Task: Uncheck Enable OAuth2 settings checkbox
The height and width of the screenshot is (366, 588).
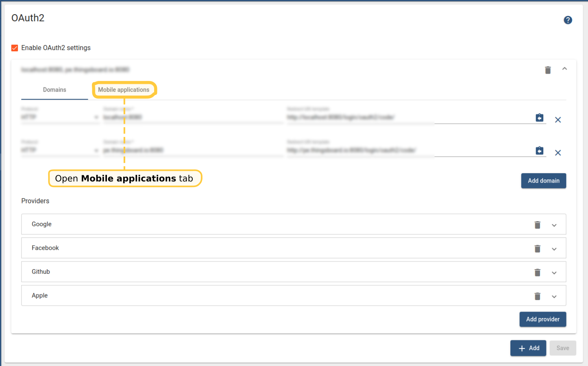Action: (x=15, y=48)
